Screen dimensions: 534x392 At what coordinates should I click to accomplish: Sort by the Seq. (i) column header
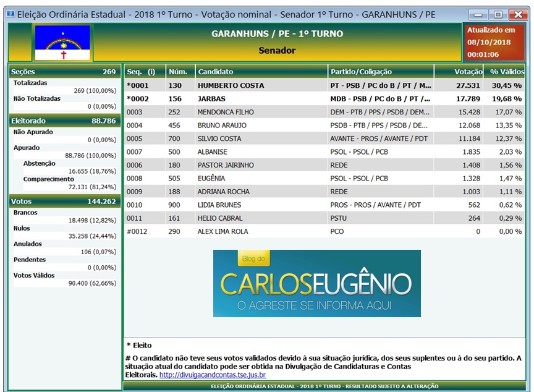tap(145, 72)
